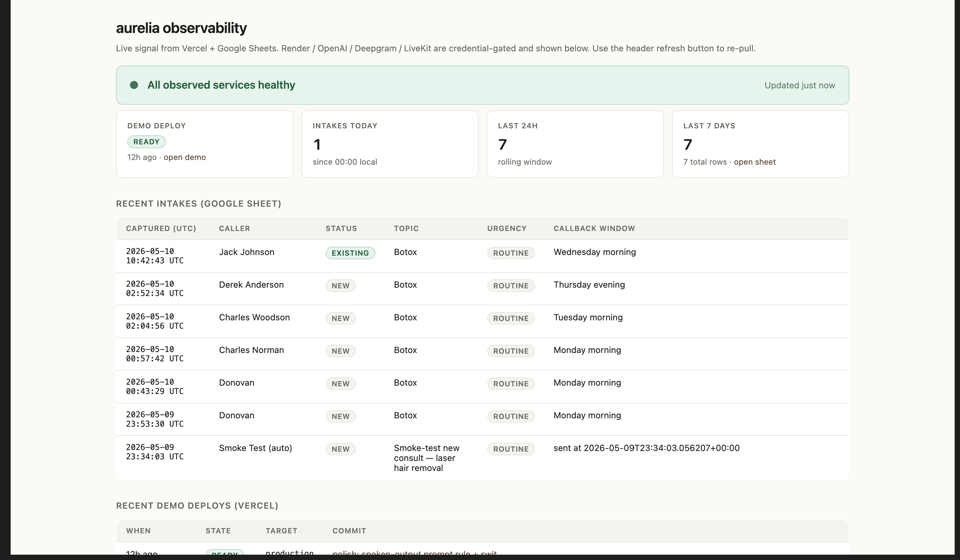Click the STATE column header in deploys table
Viewport: 960px width, 560px height.
(x=218, y=531)
